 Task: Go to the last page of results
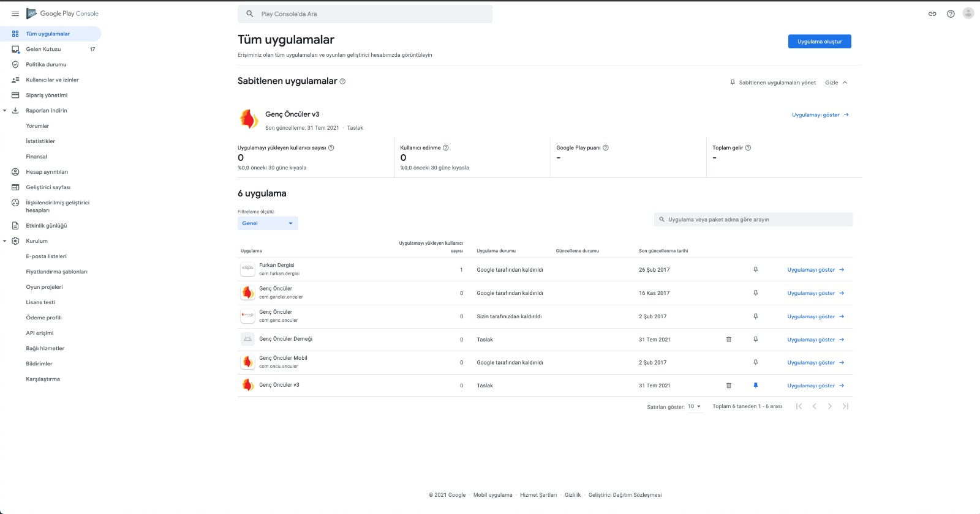pos(845,406)
